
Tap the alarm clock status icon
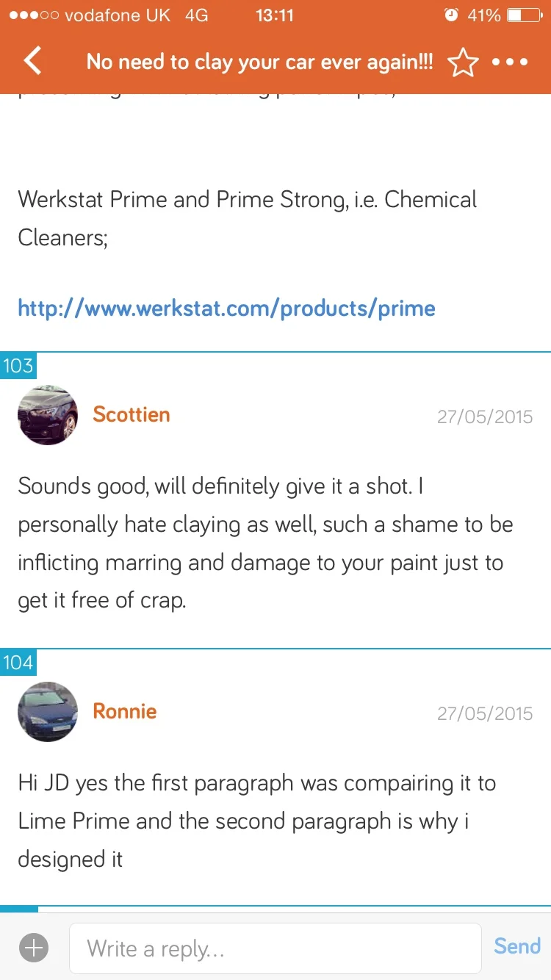(451, 15)
